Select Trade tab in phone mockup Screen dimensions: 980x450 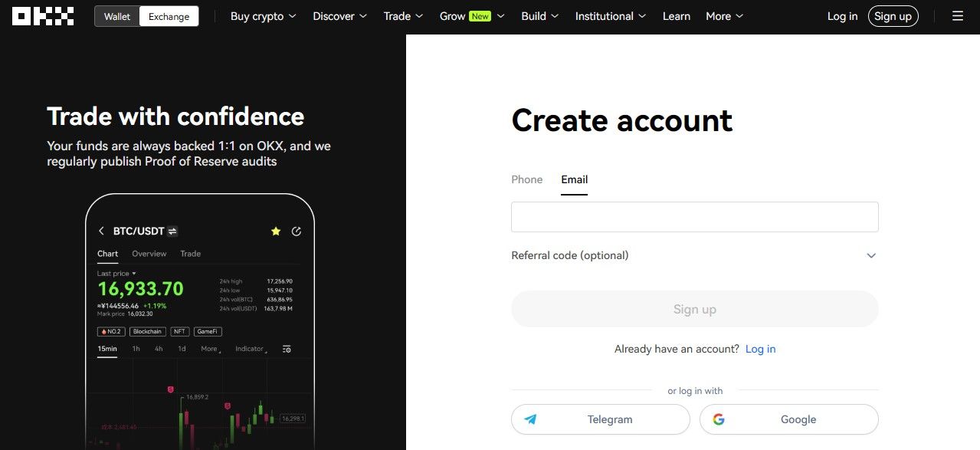[190, 254]
